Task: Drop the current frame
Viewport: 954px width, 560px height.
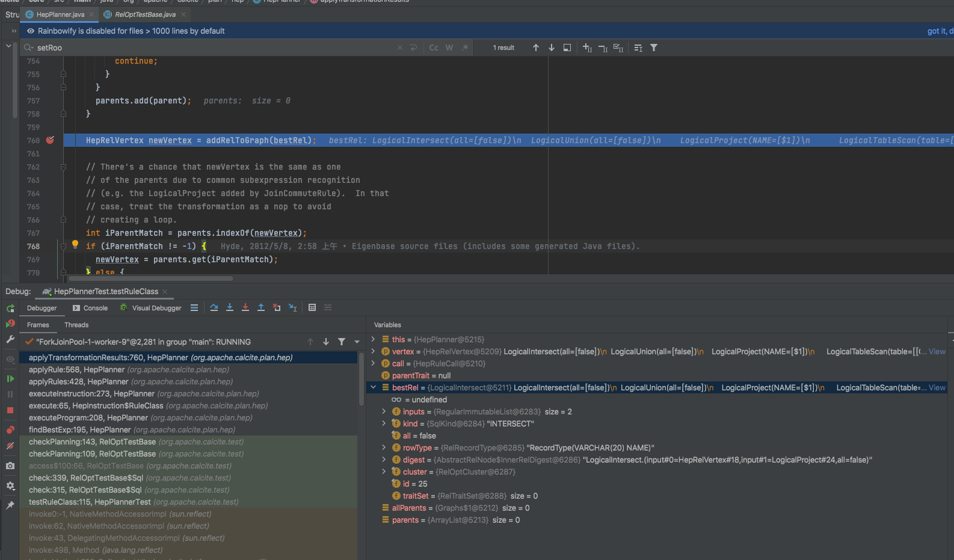Action: point(277,307)
